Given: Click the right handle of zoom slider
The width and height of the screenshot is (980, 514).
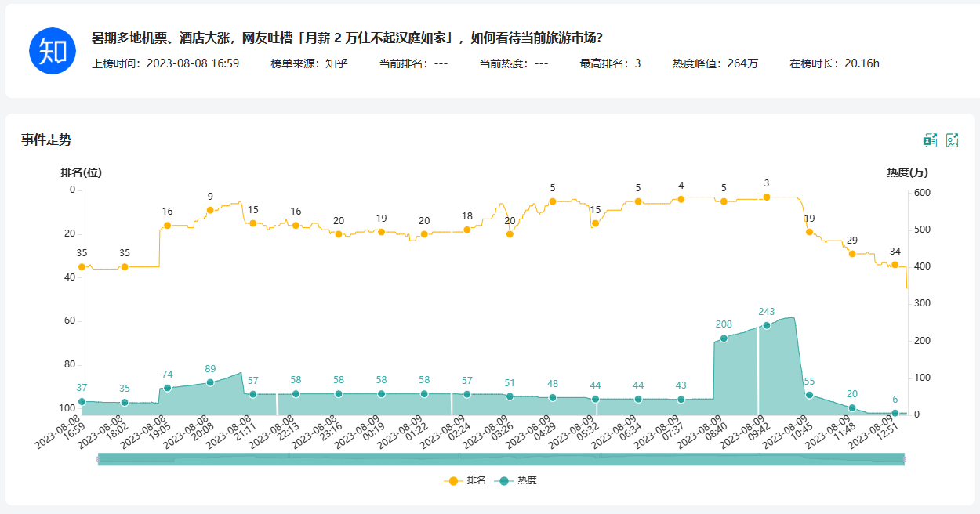Looking at the screenshot, I should pyautogui.click(x=906, y=458).
